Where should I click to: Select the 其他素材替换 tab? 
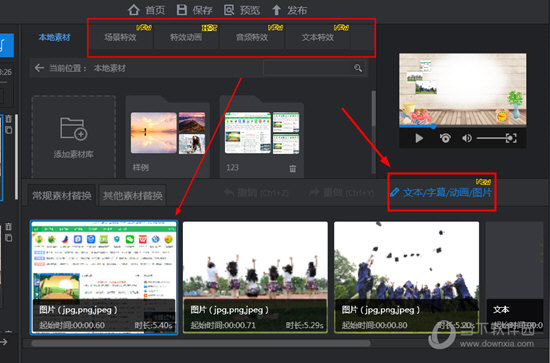133,195
